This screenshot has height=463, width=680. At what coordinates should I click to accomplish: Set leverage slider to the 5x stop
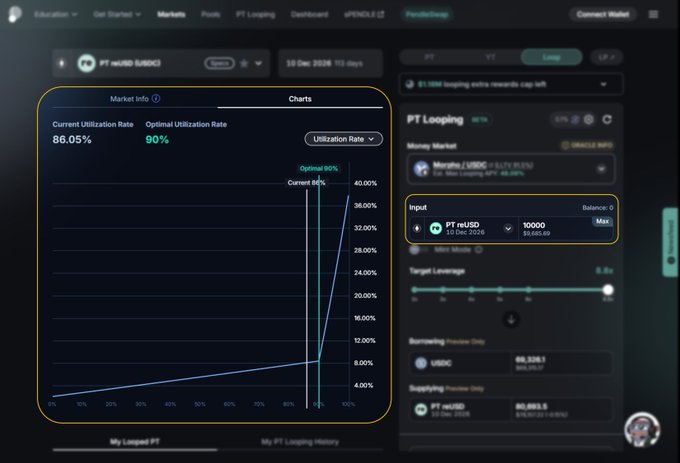(x=500, y=290)
